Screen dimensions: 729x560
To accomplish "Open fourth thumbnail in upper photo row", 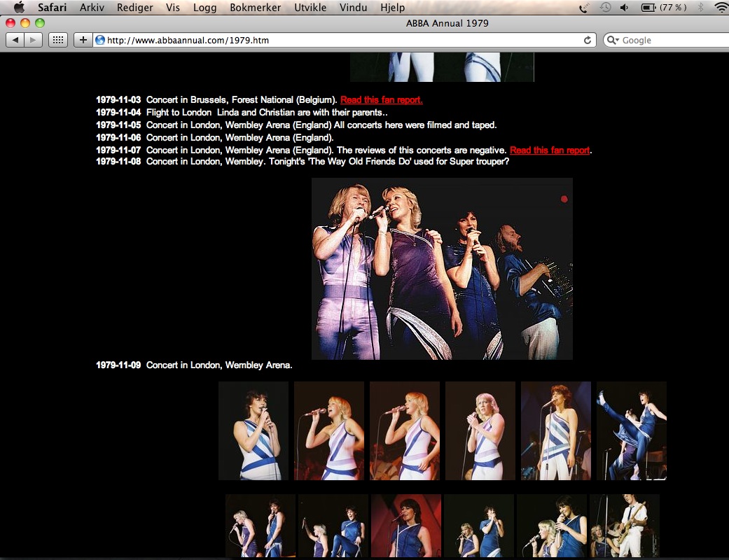I will (480, 430).
